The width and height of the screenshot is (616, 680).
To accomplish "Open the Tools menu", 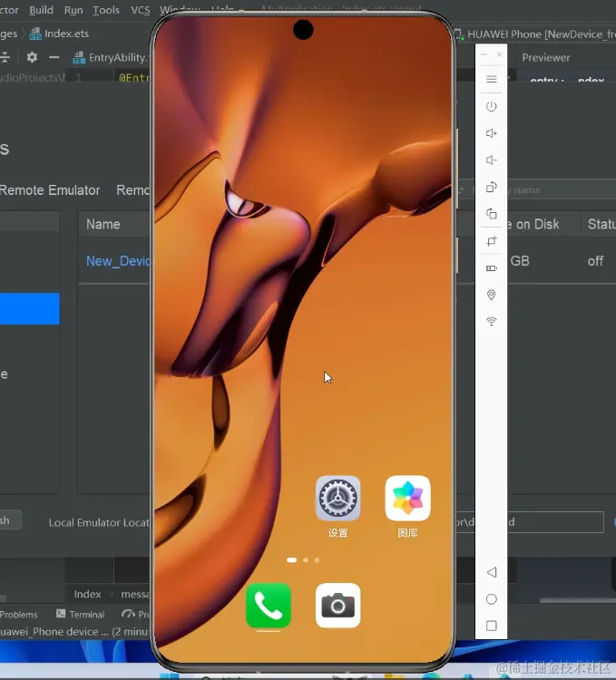I will (x=106, y=10).
